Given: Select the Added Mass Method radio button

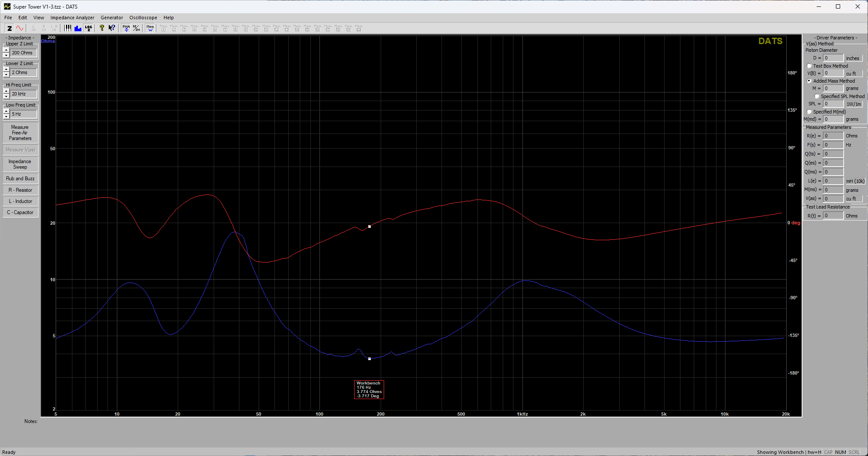Looking at the screenshot, I should coord(809,81).
